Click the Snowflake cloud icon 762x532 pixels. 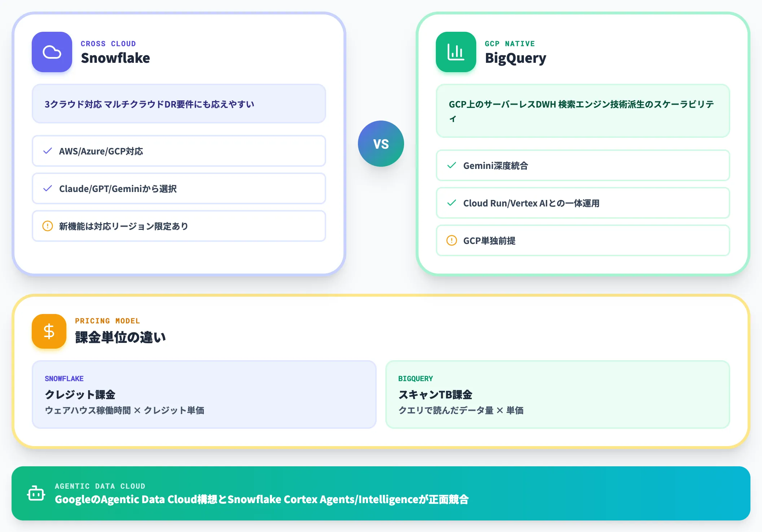click(x=52, y=52)
